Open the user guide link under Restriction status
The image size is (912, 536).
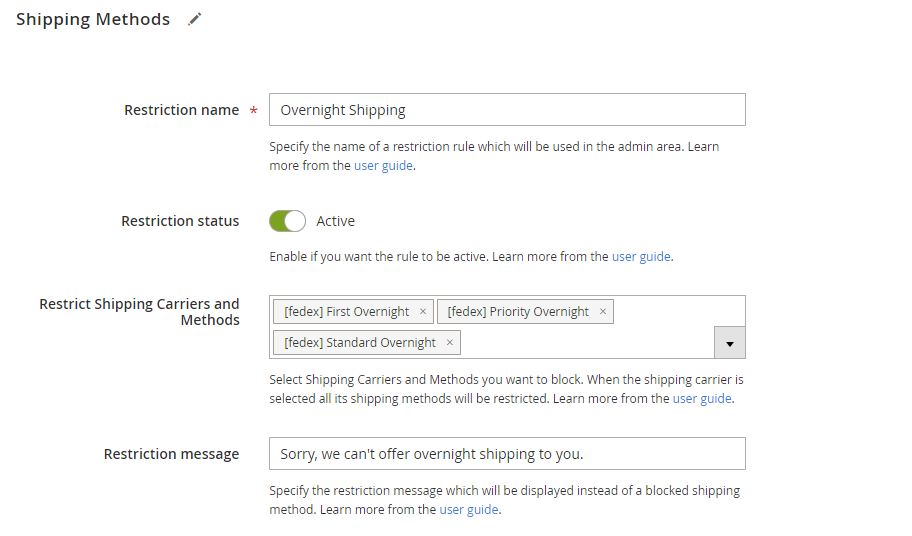(x=641, y=257)
